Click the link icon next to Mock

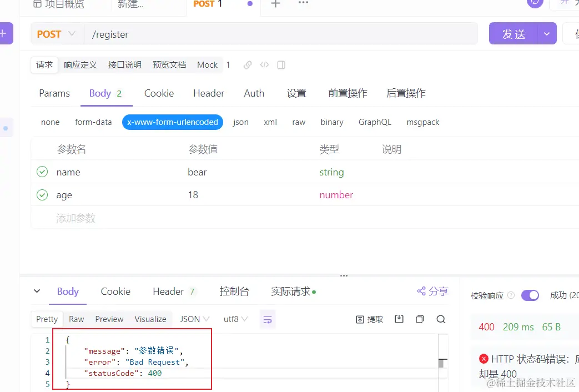click(248, 65)
